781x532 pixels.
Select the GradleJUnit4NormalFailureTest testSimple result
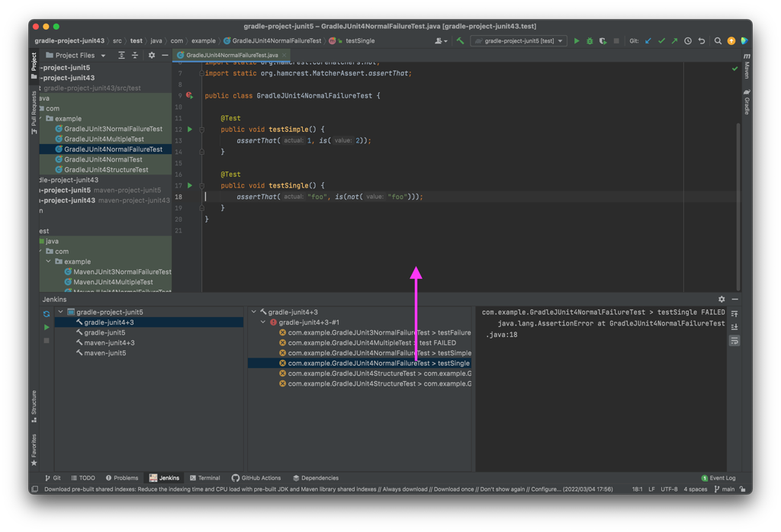374,354
